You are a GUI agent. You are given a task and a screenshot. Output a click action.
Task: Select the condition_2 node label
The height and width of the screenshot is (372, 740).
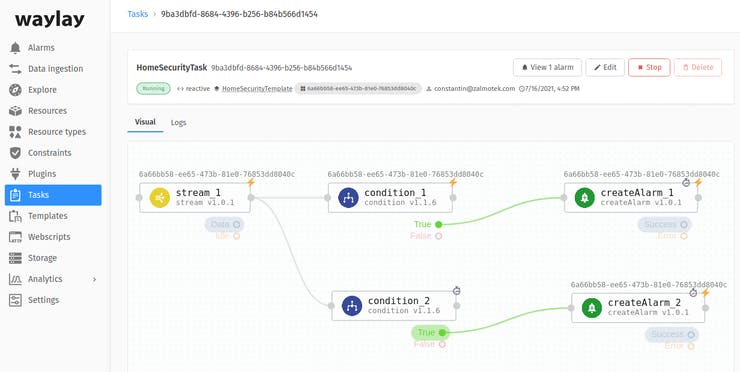[399, 301]
